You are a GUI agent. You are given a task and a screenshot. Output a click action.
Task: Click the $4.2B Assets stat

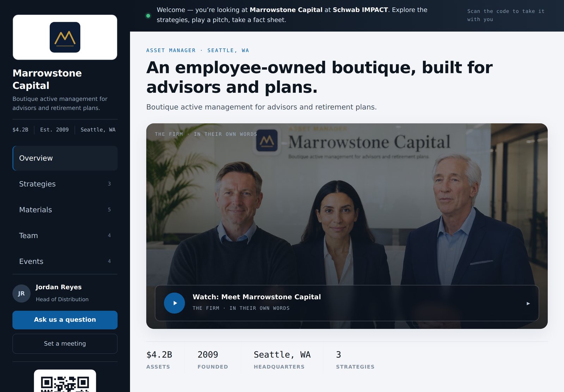[159, 360]
